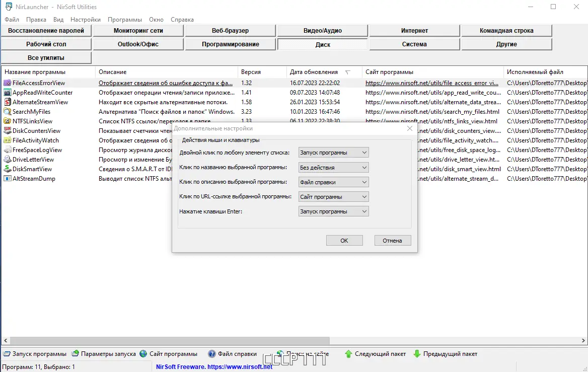Click the Предыдущий пакет green down arrow
This screenshot has width=588, height=372.
coord(417,353)
